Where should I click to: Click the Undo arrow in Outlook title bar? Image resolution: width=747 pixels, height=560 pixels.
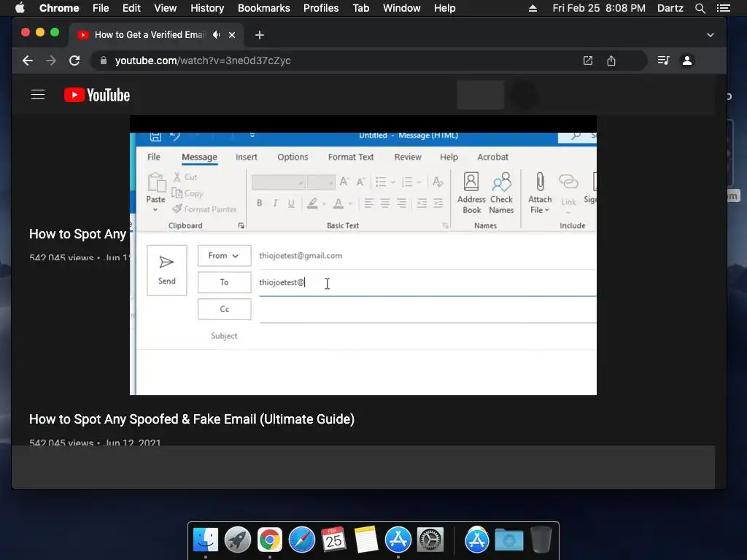(175, 136)
